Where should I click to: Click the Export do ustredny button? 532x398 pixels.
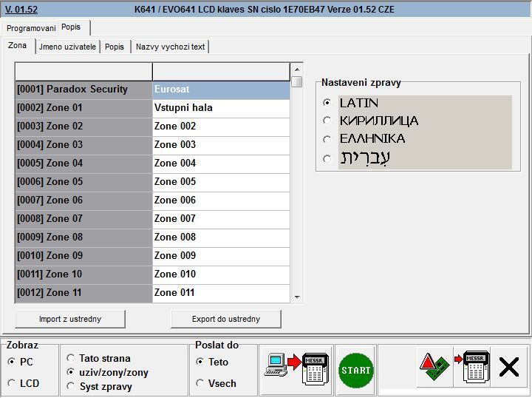tap(225, 319)
